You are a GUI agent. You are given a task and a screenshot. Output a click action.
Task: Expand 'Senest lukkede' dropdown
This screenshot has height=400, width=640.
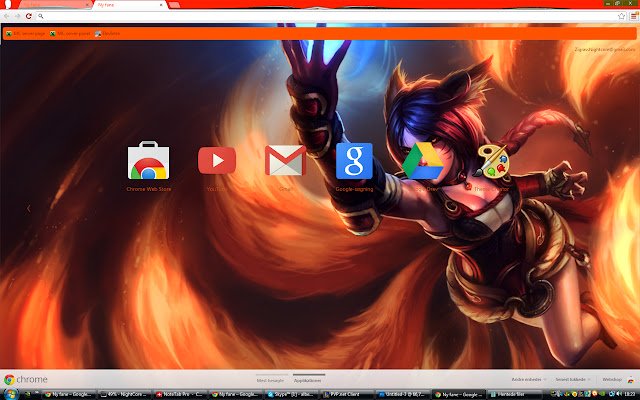pos(572,380)
